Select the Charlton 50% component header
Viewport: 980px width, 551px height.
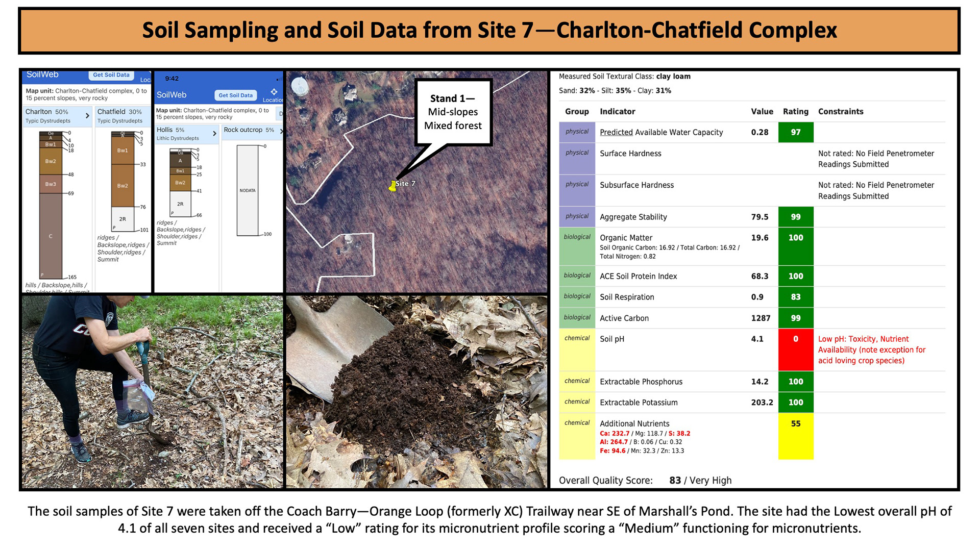tap(58, 116)
